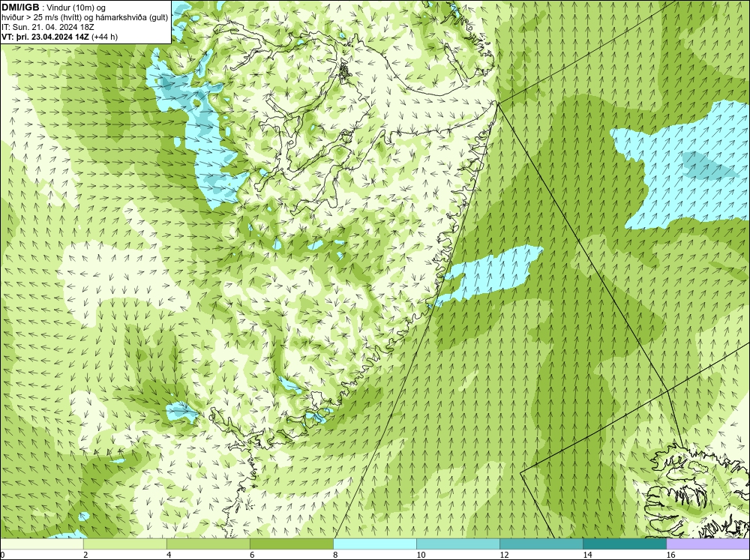
Task: Click the legend scale label '0'
Action: pyautogui.click(x=2, y=555)
